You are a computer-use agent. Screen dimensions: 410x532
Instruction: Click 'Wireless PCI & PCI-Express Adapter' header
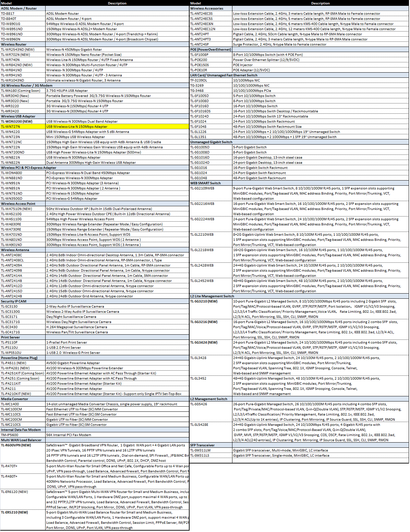tap(28, 168)
